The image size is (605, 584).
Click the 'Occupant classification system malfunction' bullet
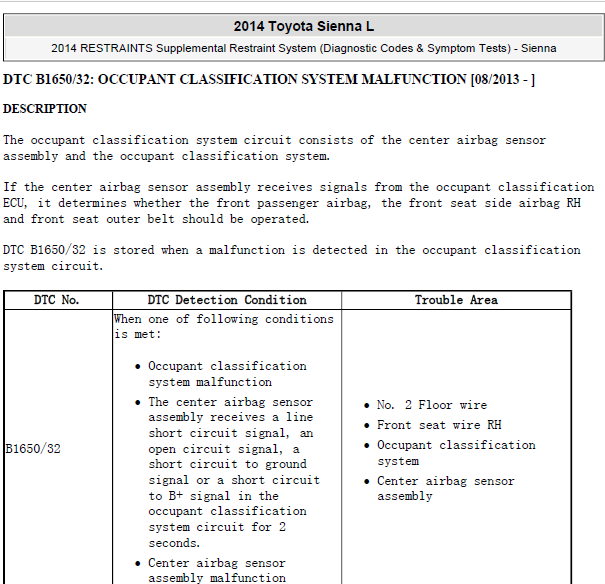point(227,374)
